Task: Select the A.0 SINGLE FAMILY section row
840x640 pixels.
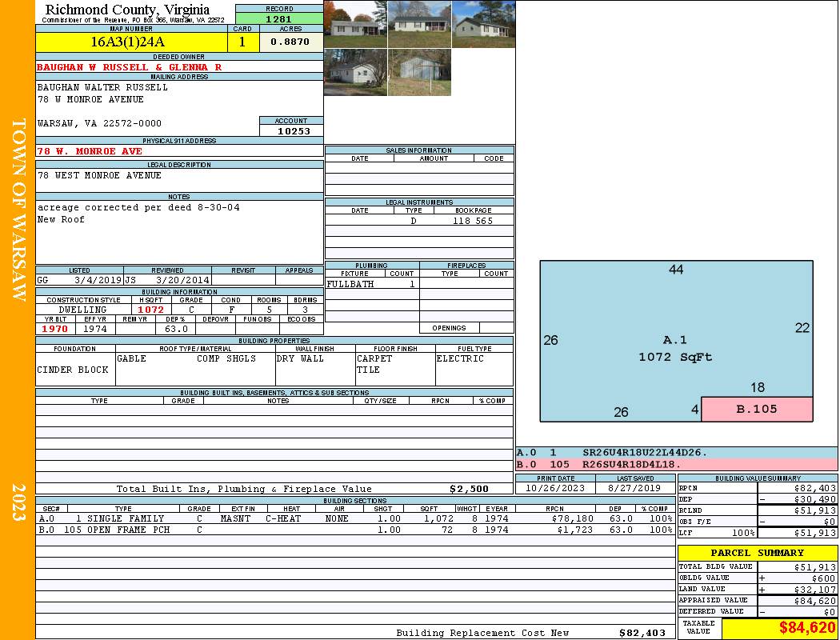Action: 356,518
